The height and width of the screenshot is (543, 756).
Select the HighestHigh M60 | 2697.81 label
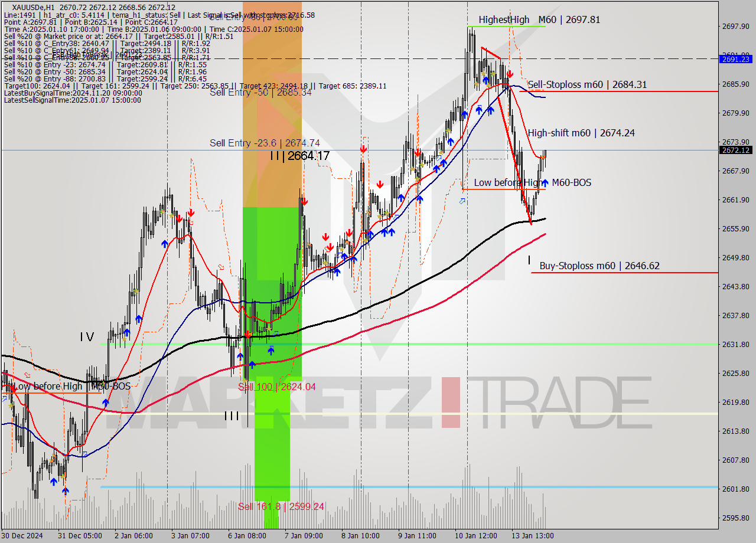(x=539, y=19)
